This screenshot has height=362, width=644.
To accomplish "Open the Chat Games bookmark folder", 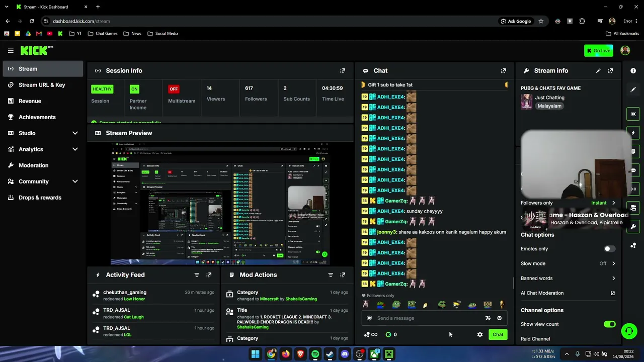I will (x=103, y=34).
